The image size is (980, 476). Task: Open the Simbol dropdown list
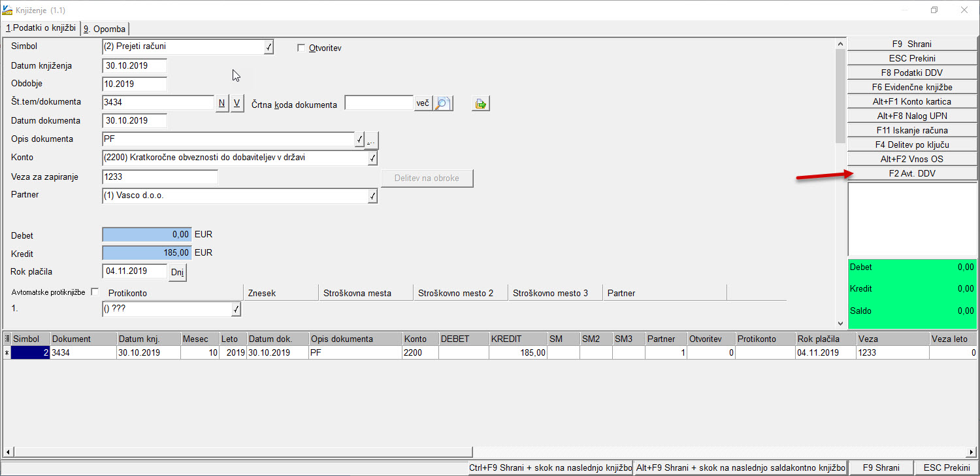coord(269,47)
